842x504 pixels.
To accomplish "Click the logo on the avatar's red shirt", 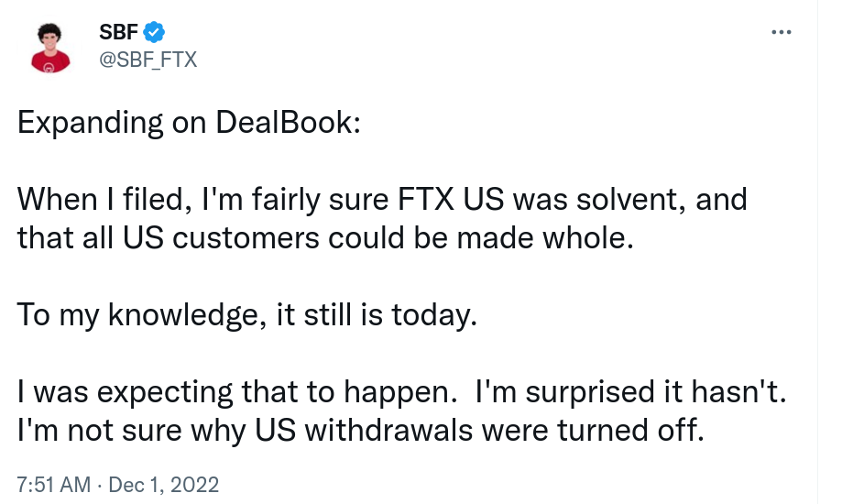I will click(49, 68).
